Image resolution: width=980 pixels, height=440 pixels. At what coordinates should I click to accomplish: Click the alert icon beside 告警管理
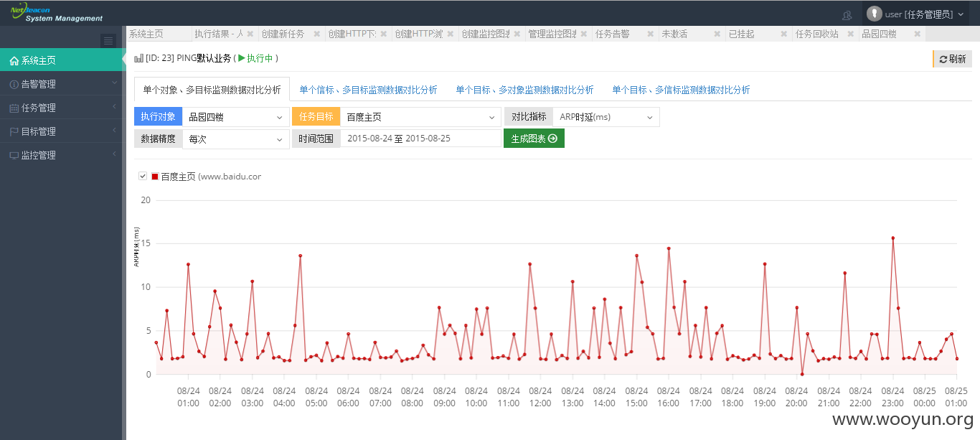click(14, 85)
